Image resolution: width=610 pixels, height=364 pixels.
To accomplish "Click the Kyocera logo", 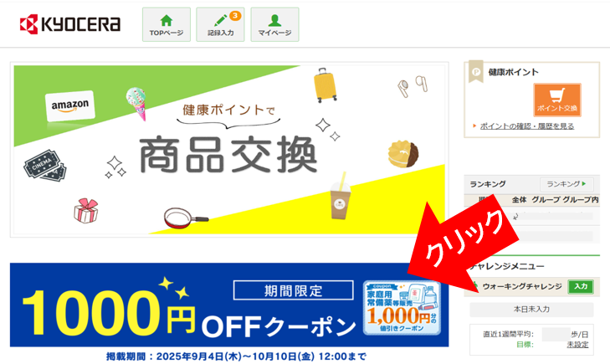I will (70, 24).
